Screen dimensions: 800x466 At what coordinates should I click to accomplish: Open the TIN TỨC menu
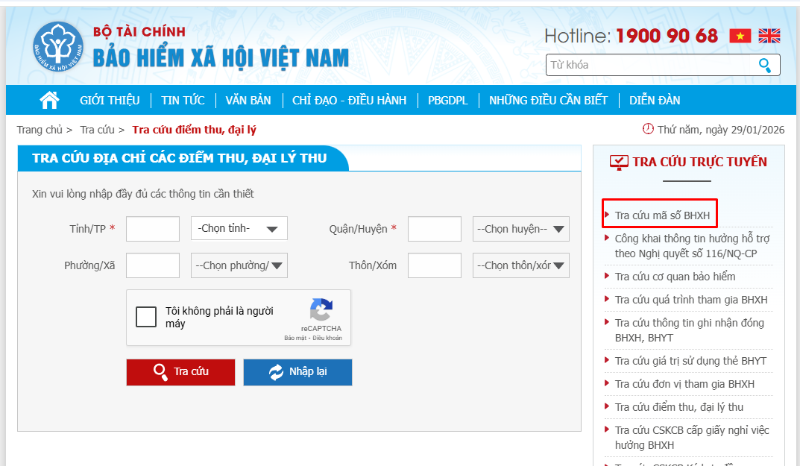pyautogui.click(x=183, y=100)
